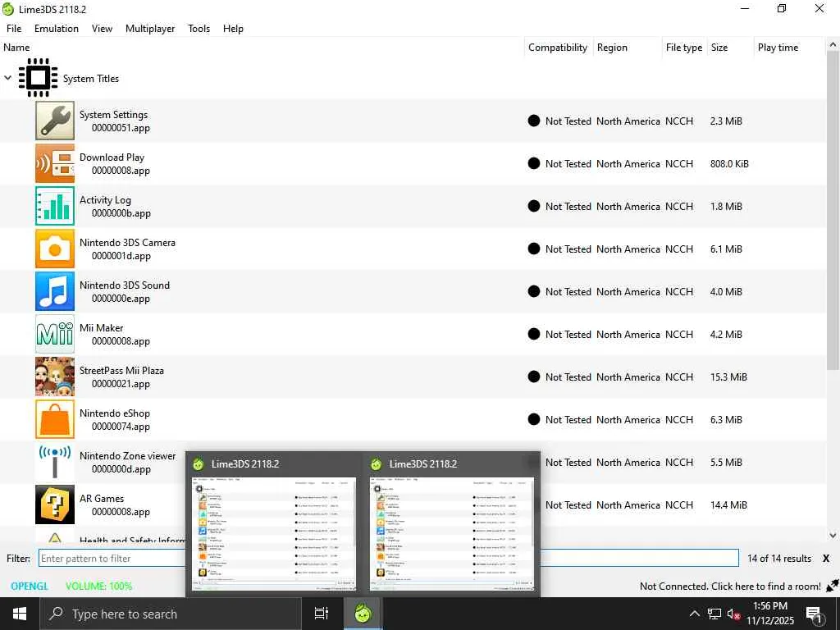Click the Lime3DS title bar logo
840x630 pixels.
8,9
